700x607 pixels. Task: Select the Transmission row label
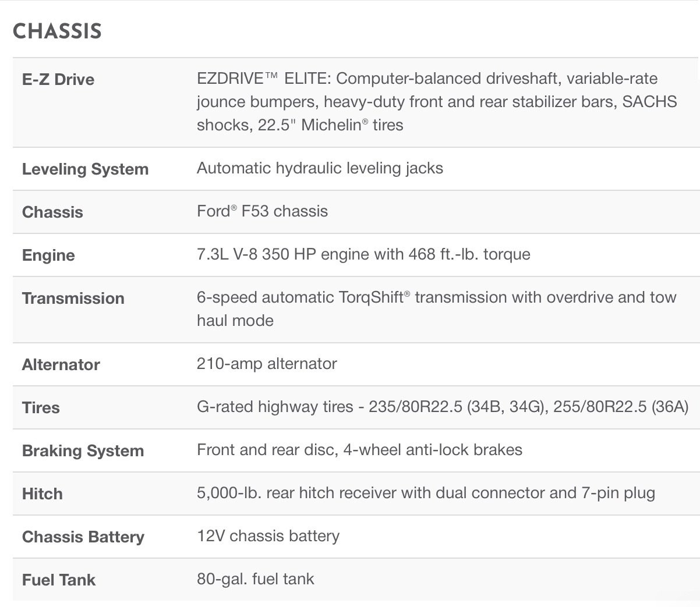coord(73,299)
